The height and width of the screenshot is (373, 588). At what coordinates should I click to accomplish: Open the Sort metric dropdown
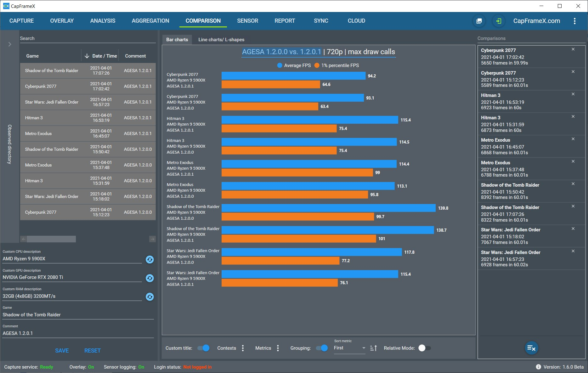349,348
